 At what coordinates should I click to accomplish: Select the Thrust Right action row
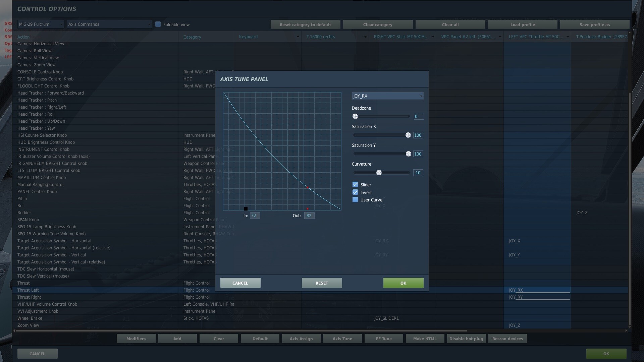tap(30, 297)
